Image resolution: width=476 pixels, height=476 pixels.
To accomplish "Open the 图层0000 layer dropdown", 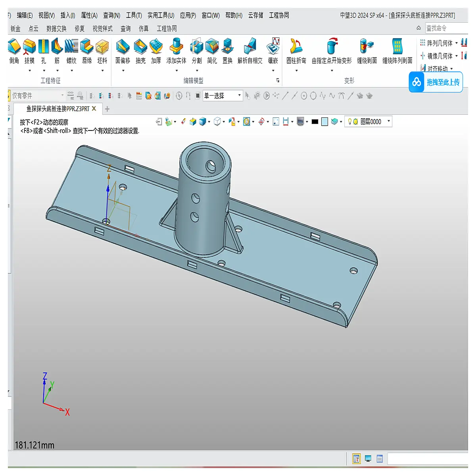I will [389, 121].
